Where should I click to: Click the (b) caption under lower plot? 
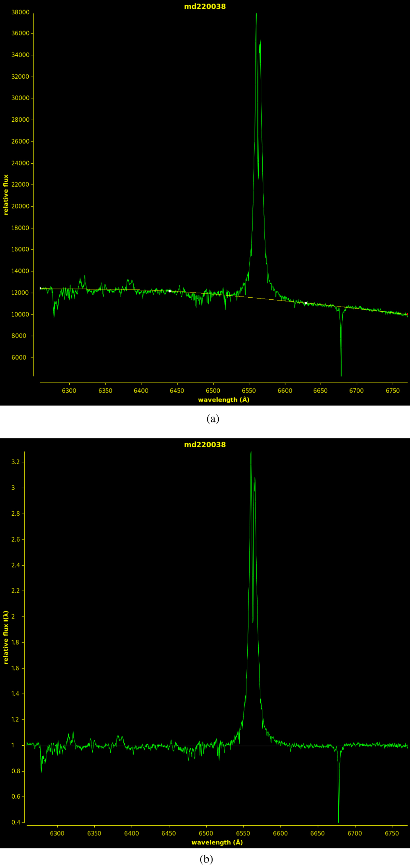[x=206, y=859]
